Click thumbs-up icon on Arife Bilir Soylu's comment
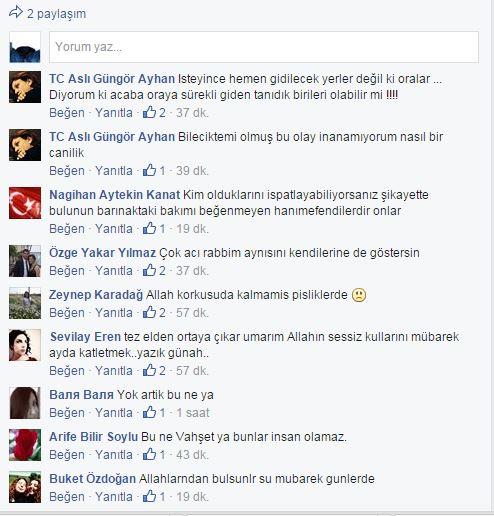 pyautogui.click(x=149, y=454)
